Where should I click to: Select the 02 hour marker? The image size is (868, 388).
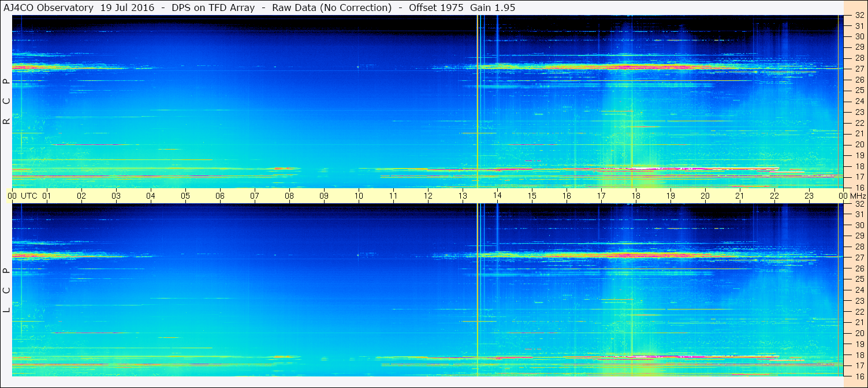[x=81, y=196]
